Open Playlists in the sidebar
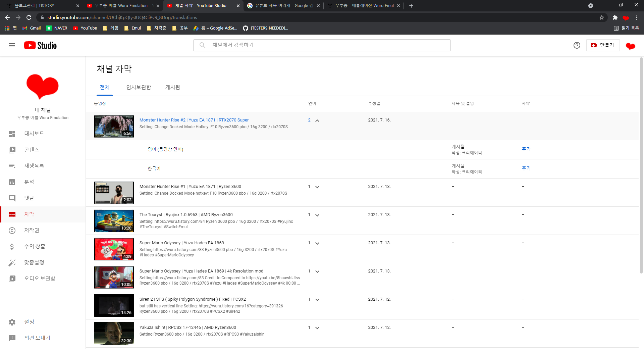Image resolution: width=644 pixels, height=349 pixels. (x=43, y=166)
